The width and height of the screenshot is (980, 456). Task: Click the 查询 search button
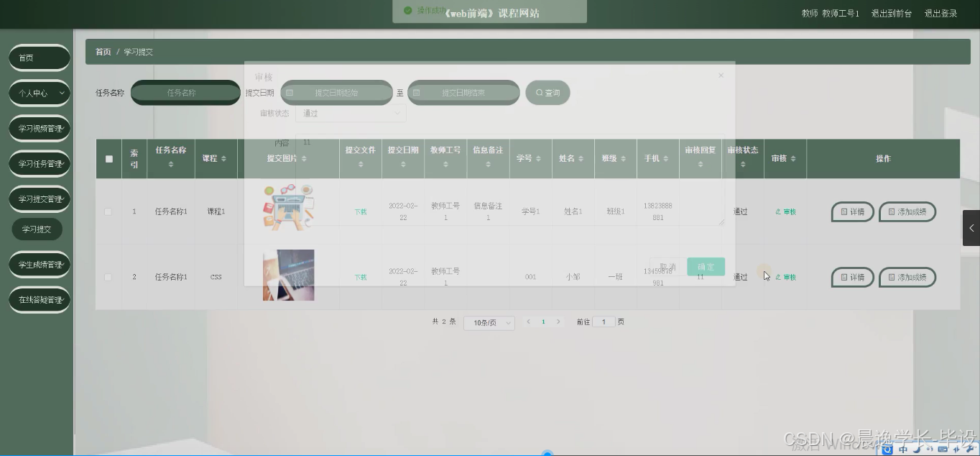(x=547, y=93)
